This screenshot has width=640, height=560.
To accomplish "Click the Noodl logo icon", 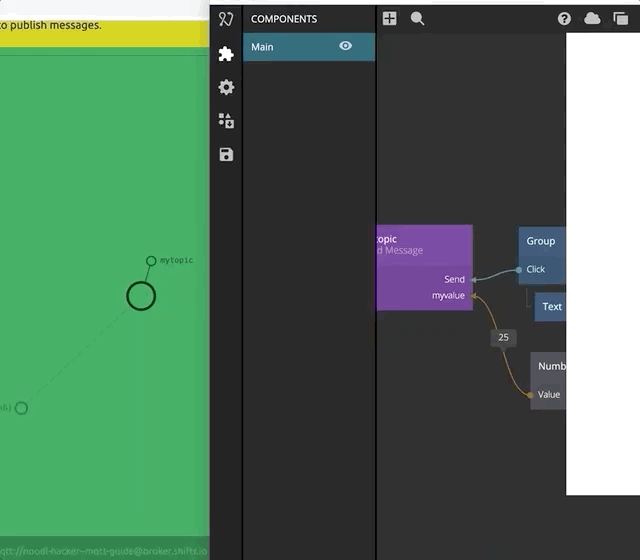I will (226, 19).
